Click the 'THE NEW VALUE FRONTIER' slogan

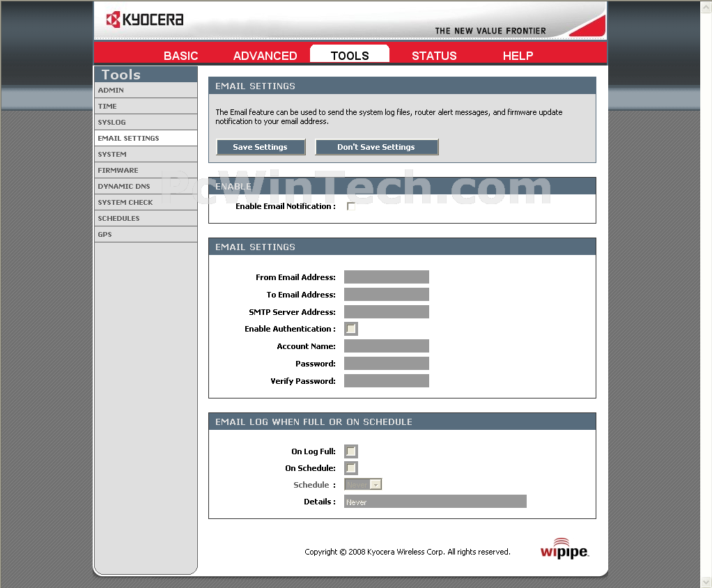click(x=490, y=31)
